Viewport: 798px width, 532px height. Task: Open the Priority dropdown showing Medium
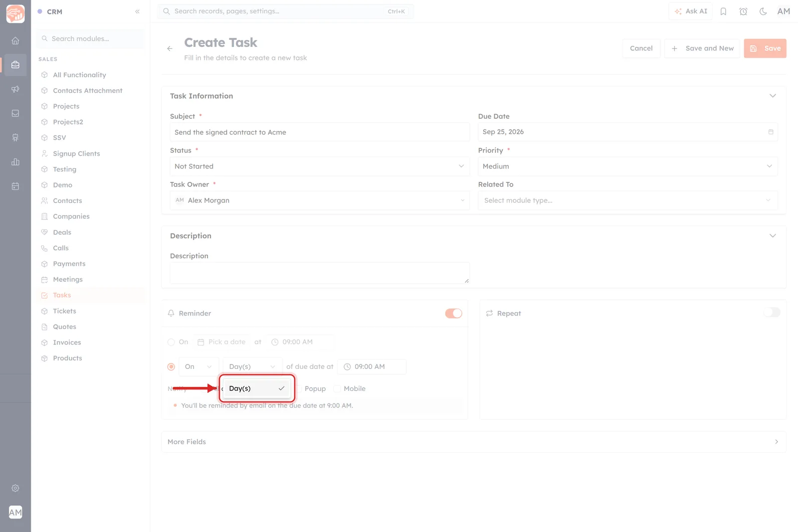pyautogui.click(x=627, y=166)
